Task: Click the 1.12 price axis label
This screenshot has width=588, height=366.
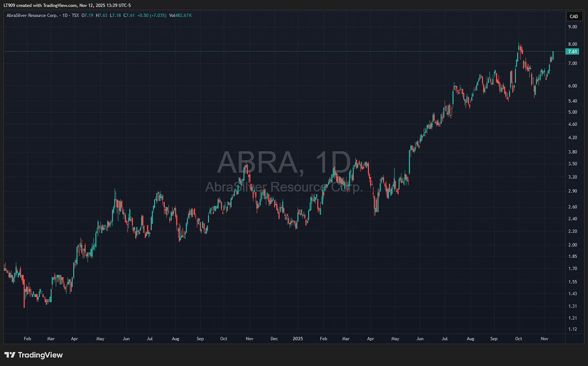Action: pos(573,329)
